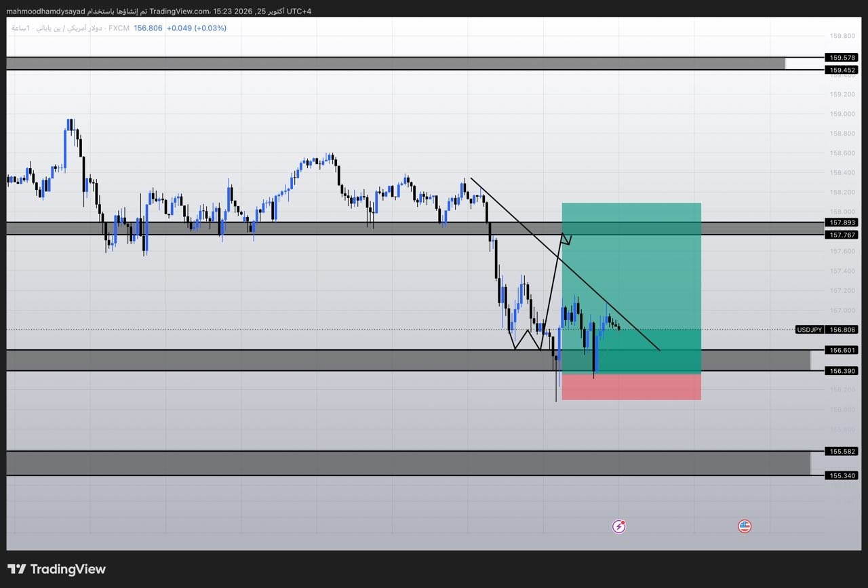Click the 157.767 price level label
Viewport: 868px width, 588px height.
point(842,235)
